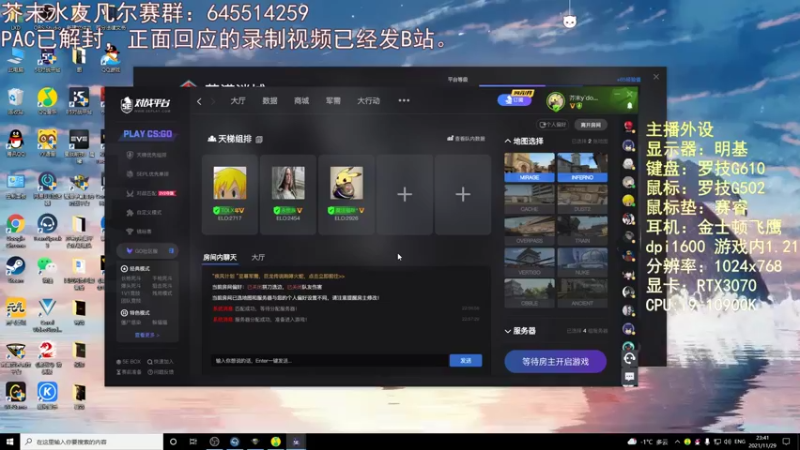Open Google Chrome desktop shortcut
This screenshot has height=450, width=800.
[x=15, y=229]
